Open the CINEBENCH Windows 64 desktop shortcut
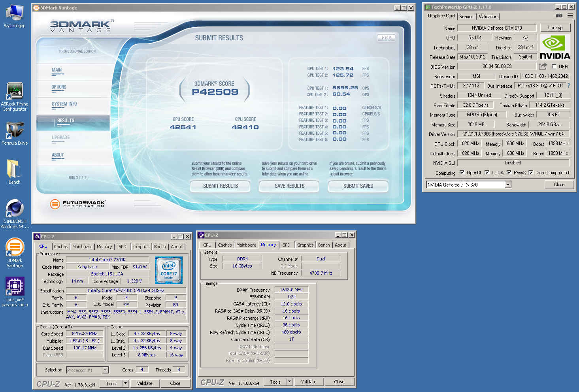This screenshot has width=579, height=392. click(15, 208)
